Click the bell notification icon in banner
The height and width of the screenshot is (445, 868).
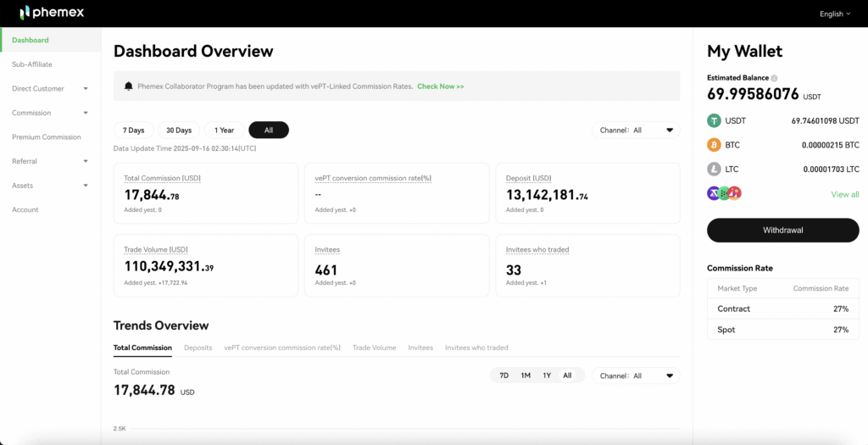tap(129, 86)
